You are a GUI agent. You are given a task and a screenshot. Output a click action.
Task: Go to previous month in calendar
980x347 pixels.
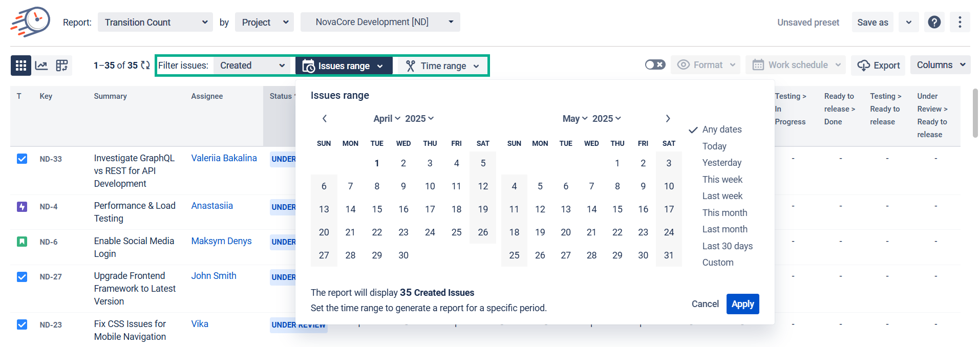coord(325,119)
